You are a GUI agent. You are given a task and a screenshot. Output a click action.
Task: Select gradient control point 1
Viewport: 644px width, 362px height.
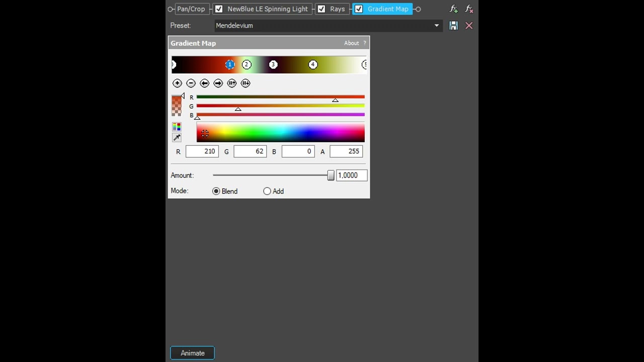(x=230, y=64)
